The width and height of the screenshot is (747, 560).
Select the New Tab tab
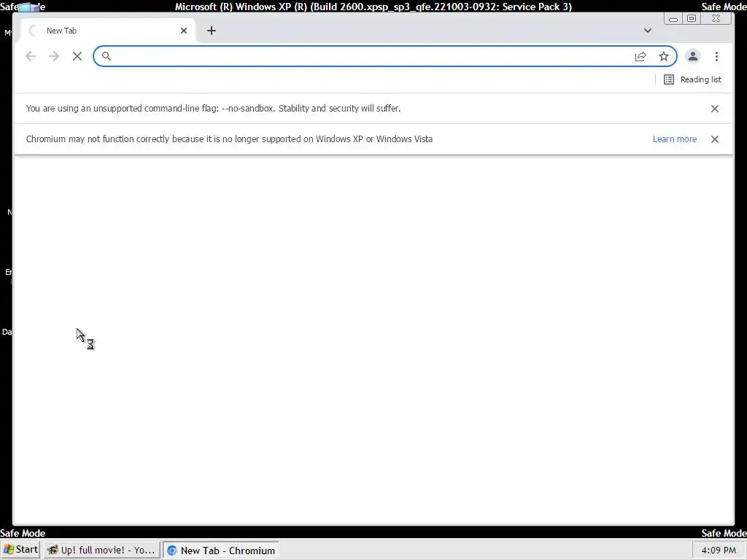coord(108,31)
